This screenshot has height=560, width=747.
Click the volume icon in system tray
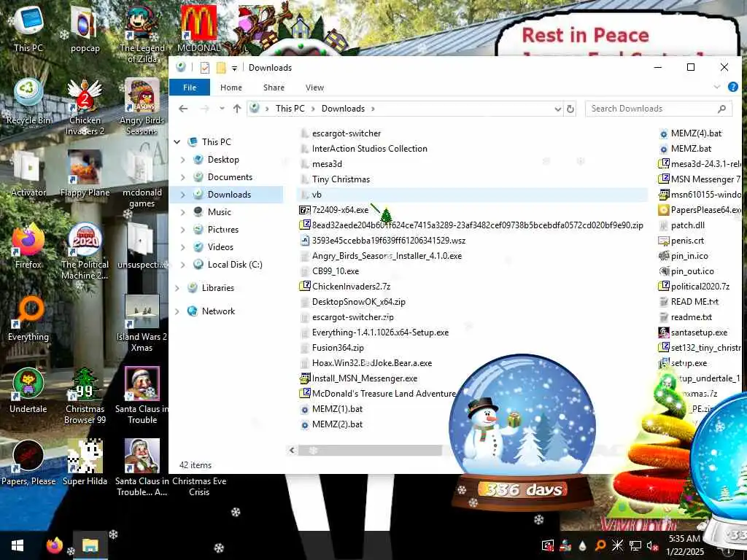coord(651,545)
